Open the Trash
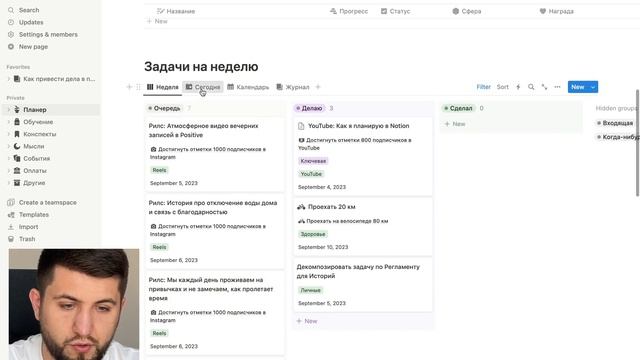 pyautogui.click(x=27, y=239)
